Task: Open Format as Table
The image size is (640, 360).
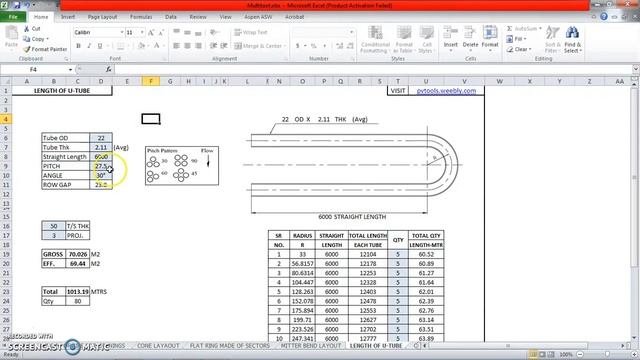Action: pos(404,39)
